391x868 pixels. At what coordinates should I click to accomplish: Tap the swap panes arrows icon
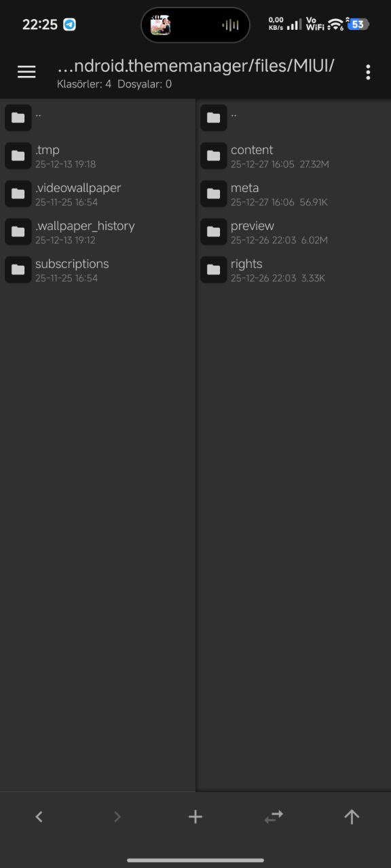tap(274, 816)
